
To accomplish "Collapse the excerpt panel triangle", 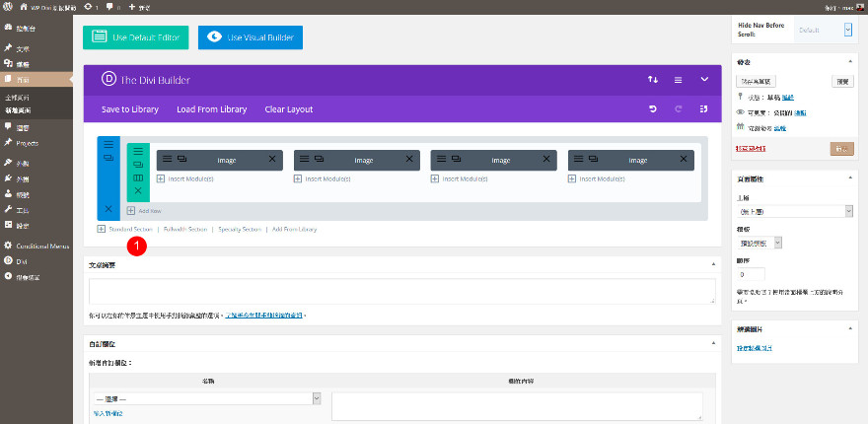I will (x=713, y=264).
